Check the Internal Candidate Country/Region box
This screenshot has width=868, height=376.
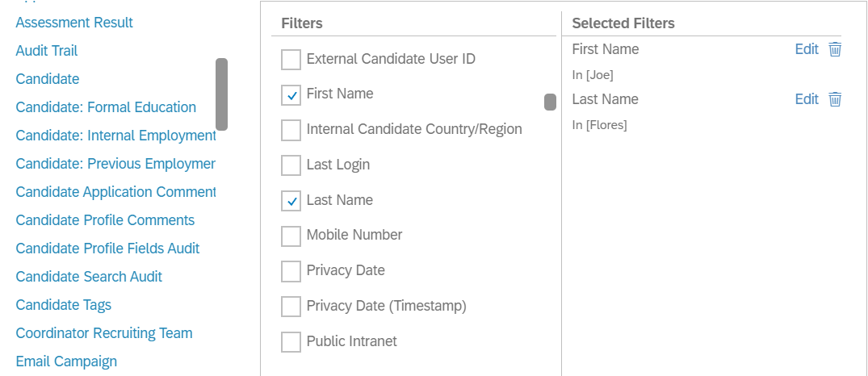click(x=291, y=130)
